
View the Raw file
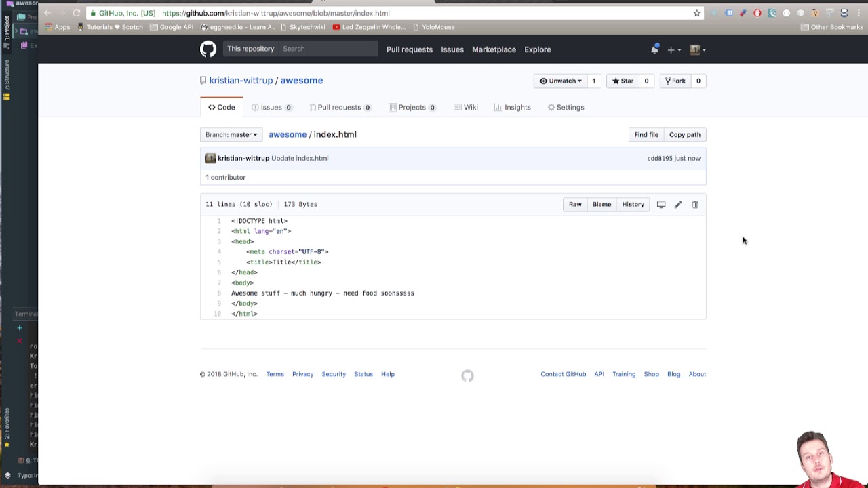click(x=575, y=204)
